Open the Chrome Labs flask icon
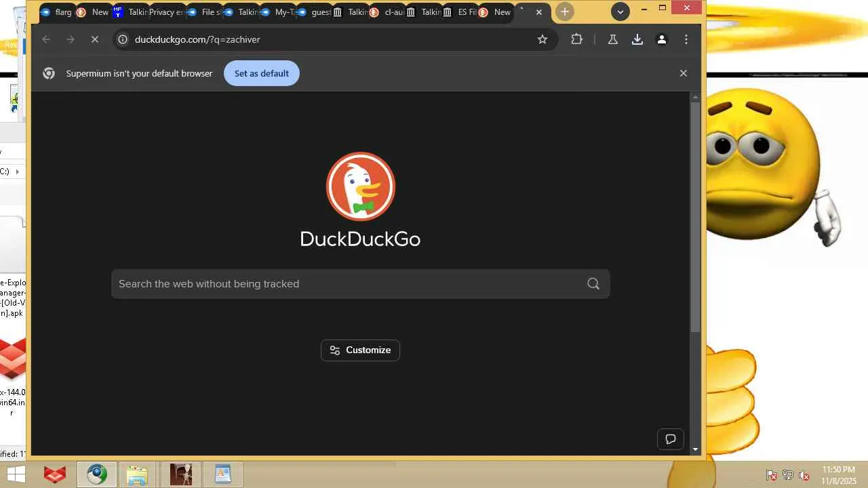The image size is (868, 488). coord(613,39)
